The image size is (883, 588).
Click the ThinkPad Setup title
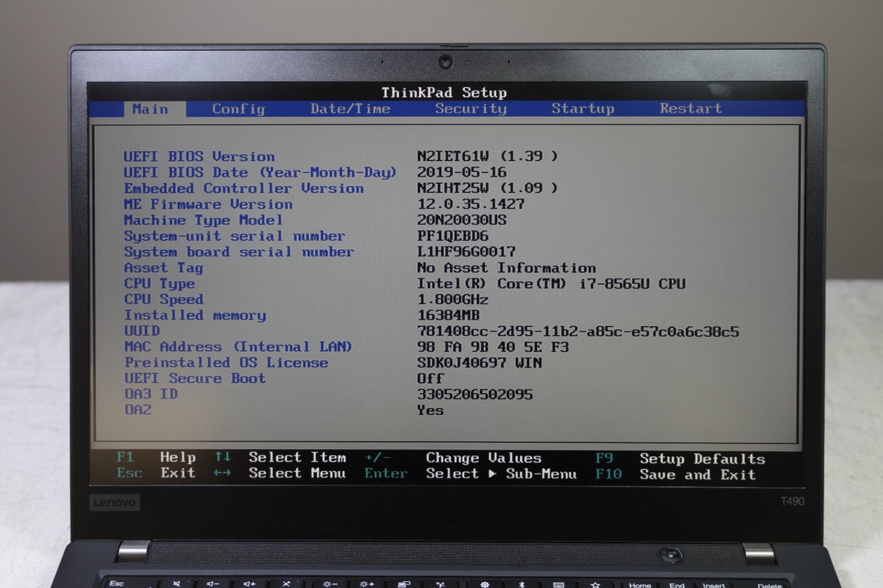tap(444, 92)
